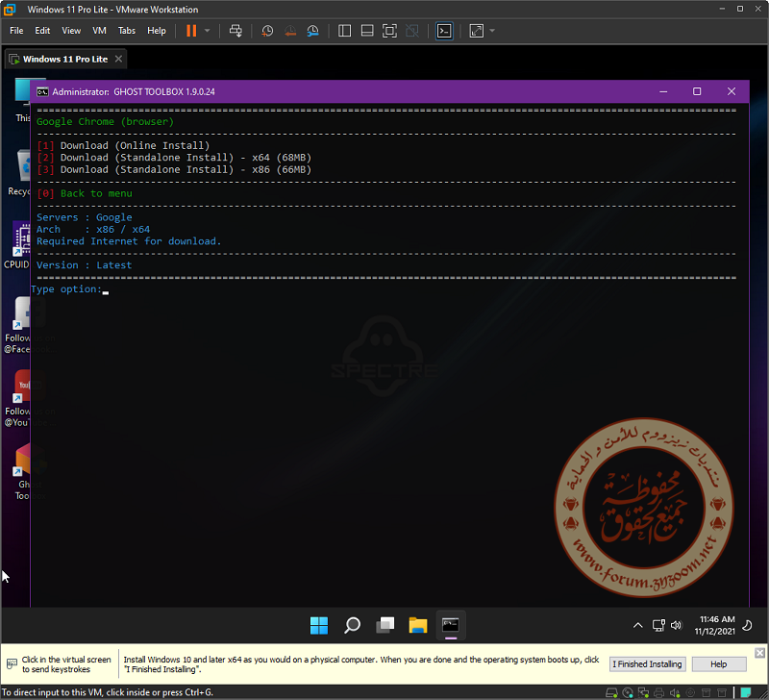
Task: Click the Type option input prompt
Action: (x=69, y=289)
